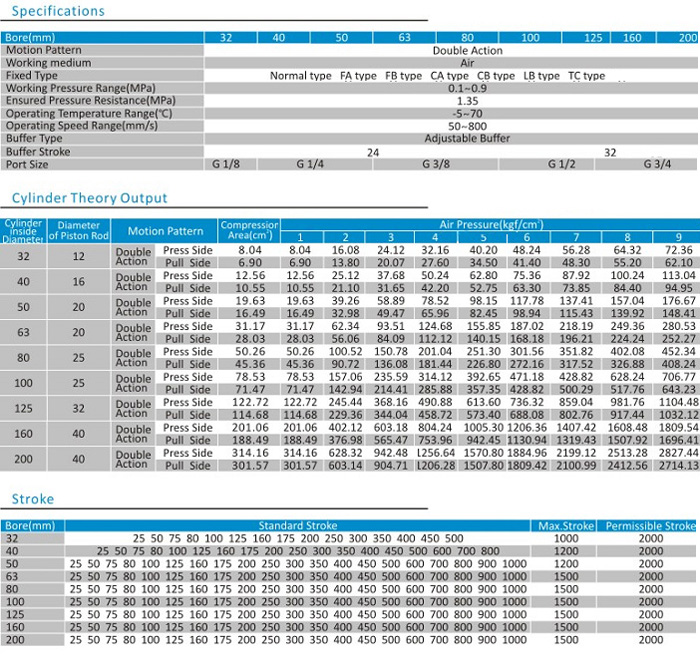Click the 'Ensured Pressure Resistance(MPa)' label
Image resolution: width=700 pixels, height=658 pixels.
tap(91, 100)
